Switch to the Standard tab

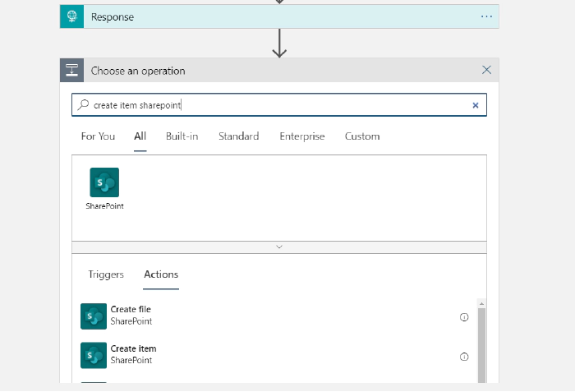pos(239,136)
